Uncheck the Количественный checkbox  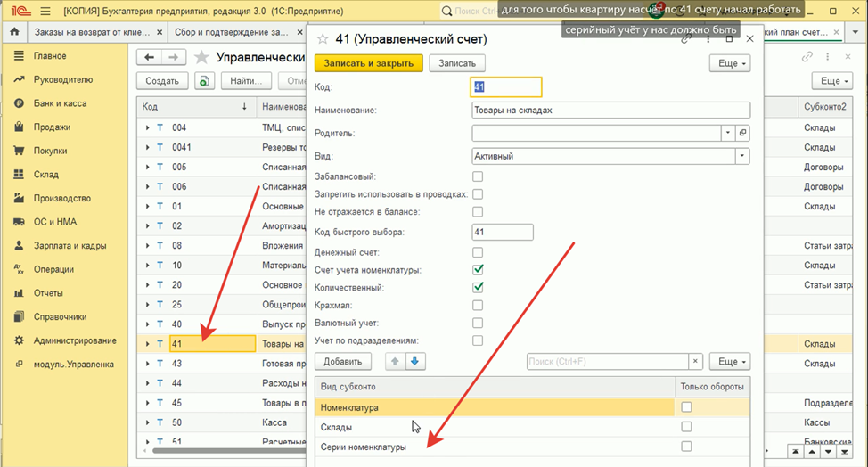[478, 288]
